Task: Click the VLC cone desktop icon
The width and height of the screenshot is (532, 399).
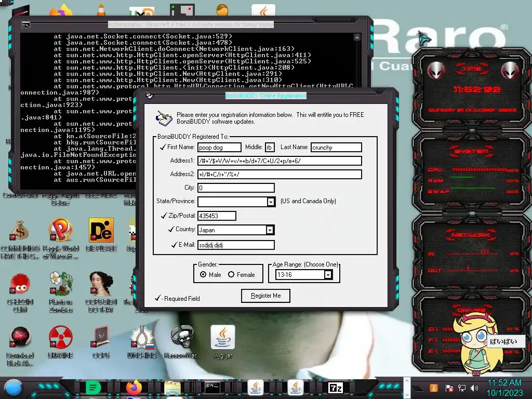Action: tap(101, 9)
